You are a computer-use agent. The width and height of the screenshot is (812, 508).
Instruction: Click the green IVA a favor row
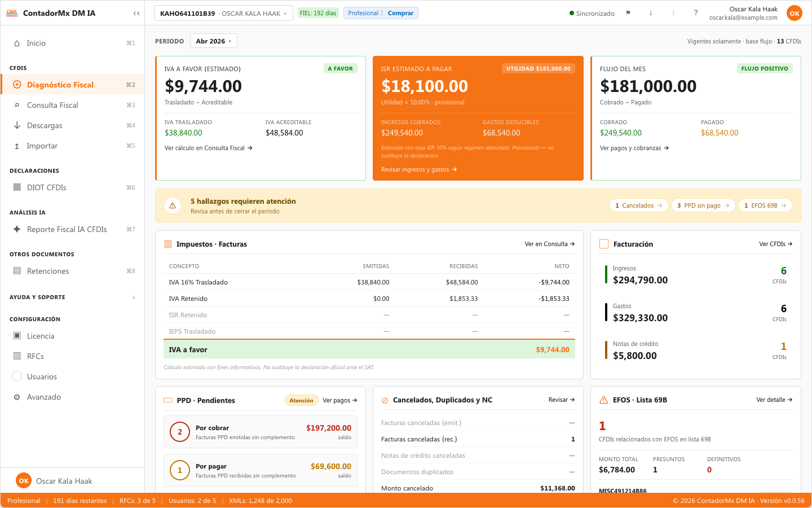click(369, 349)
